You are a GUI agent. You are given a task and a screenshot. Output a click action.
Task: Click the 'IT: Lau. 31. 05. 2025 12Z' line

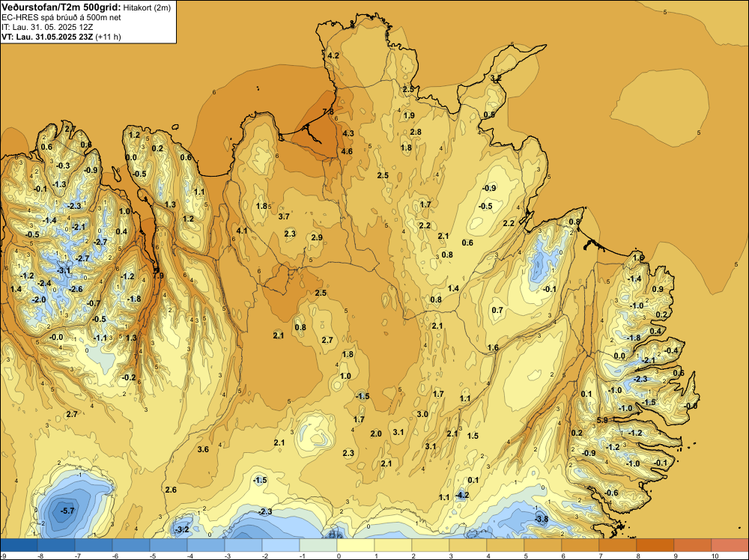[47, 27]
